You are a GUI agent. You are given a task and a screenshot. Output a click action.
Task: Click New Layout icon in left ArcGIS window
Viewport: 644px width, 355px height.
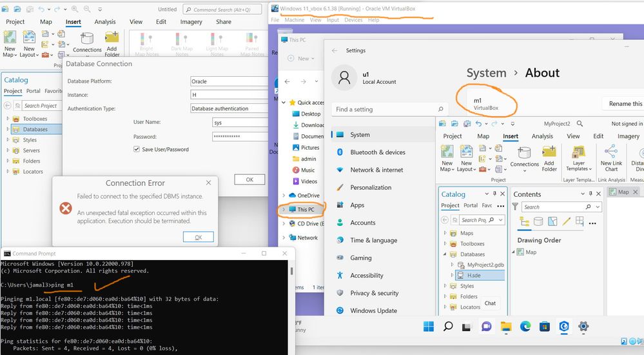[29, 37]
